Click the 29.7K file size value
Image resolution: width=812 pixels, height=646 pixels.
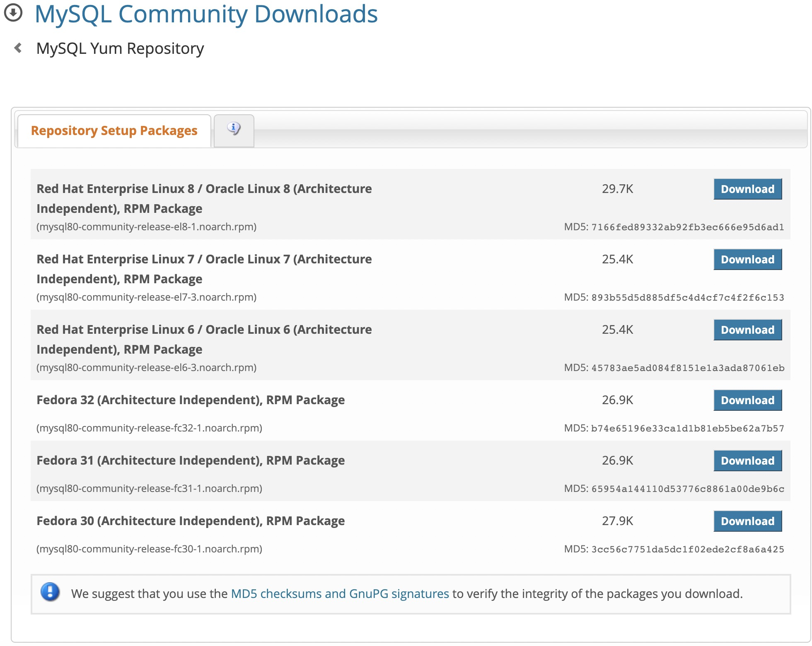tap(617, 189)
